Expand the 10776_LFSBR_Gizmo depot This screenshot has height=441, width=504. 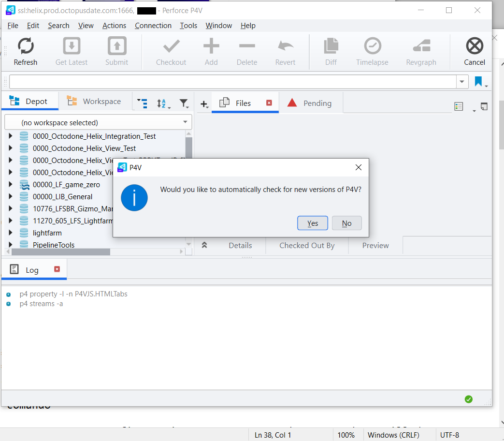pos(10,208)
